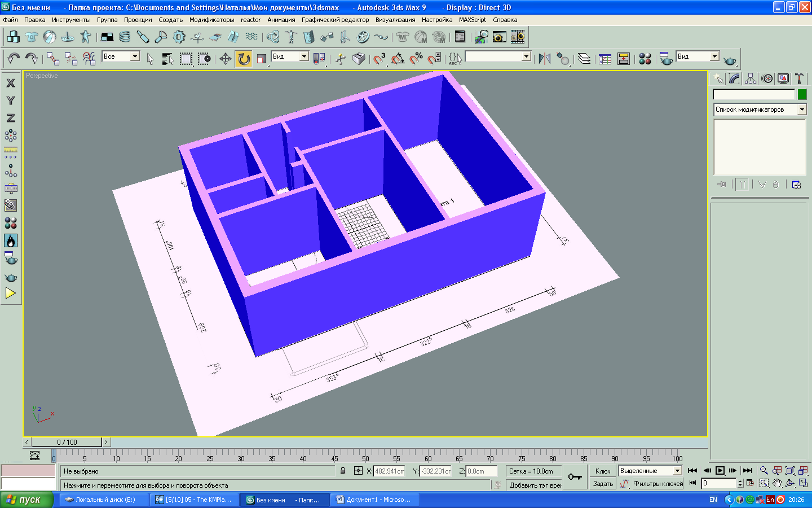Image resolution: width=812 pixels, height=508 pixels.
Task: Open reference coordinate system 'Вид' dropdown
Action: coord(304,56)
